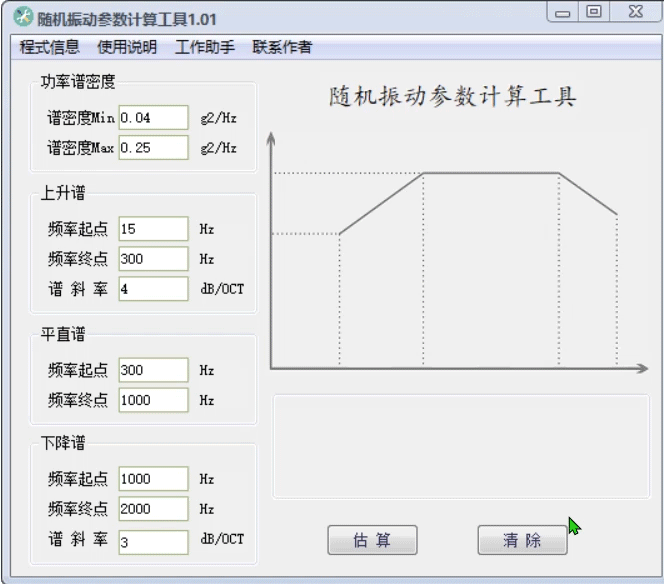Image resolution: width=664 pixels, height=584 pixels.
Task: Select 上升谱 频率起点 field with 15
Action: 153,229
